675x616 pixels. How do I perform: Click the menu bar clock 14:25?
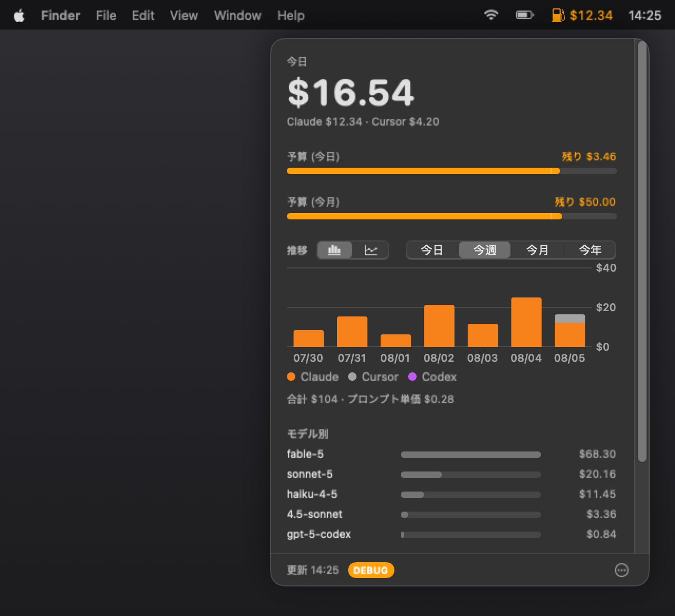coord(644,15)
